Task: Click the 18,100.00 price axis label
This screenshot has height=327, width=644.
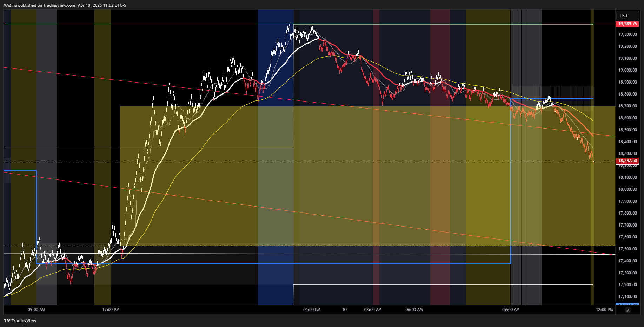Action: [x=628, y=177]
